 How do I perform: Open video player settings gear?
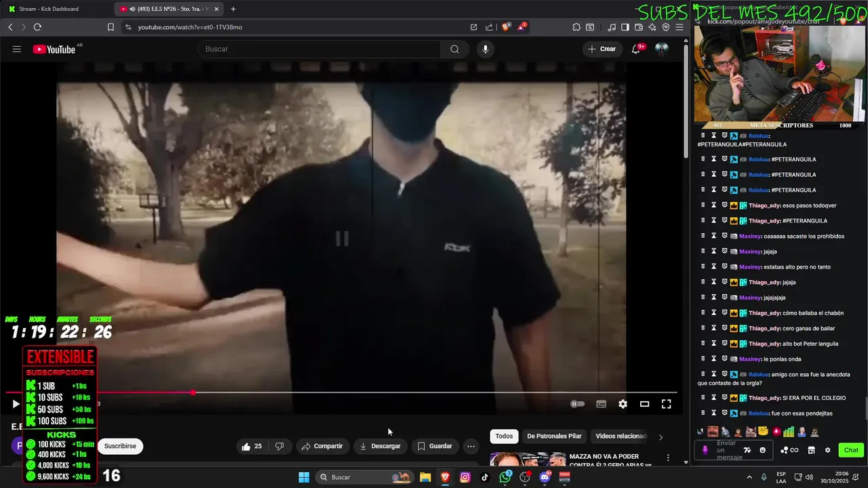click(623, 404)
